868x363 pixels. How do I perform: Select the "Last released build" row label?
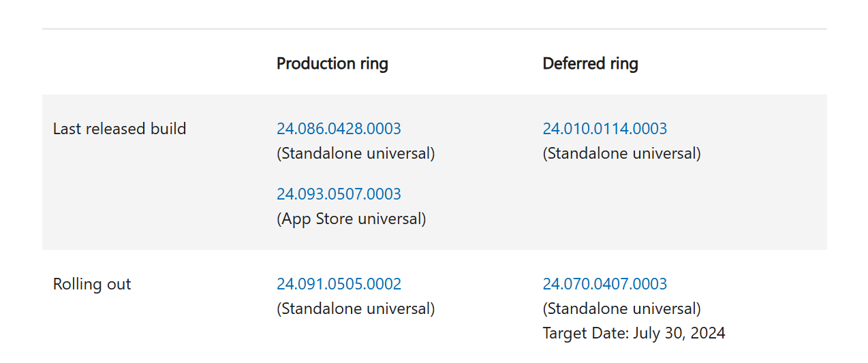click(119, 129)
